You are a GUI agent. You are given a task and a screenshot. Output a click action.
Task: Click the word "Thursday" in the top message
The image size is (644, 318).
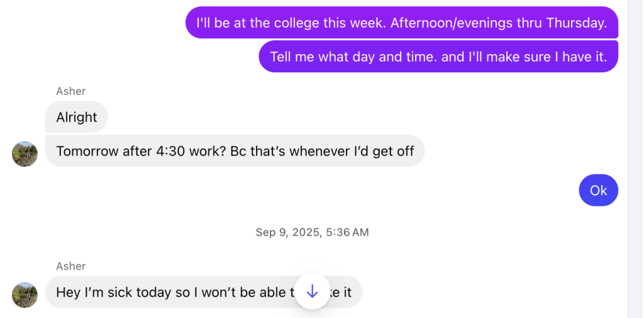coord(576,23)
